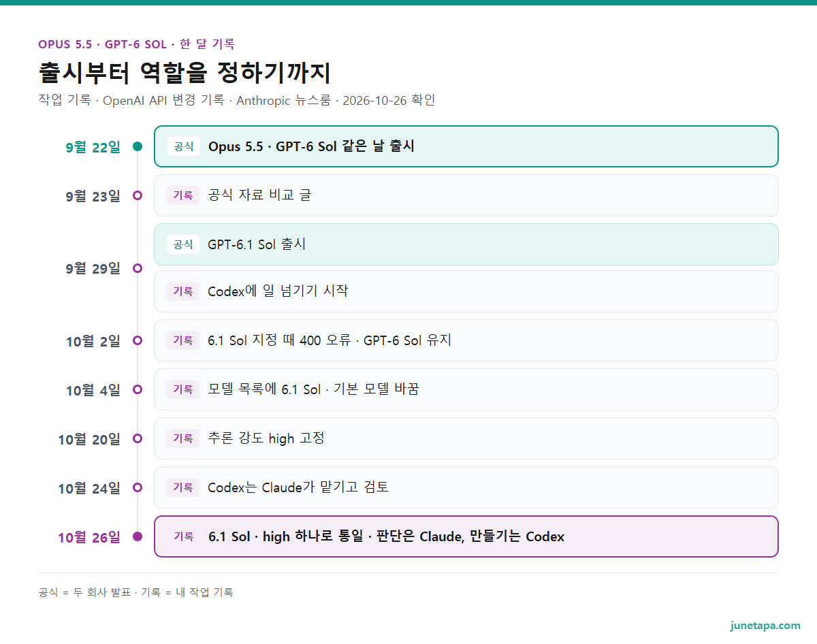
Task: Click the 10월 24일 timeline dot
Action: pos(138,487)
